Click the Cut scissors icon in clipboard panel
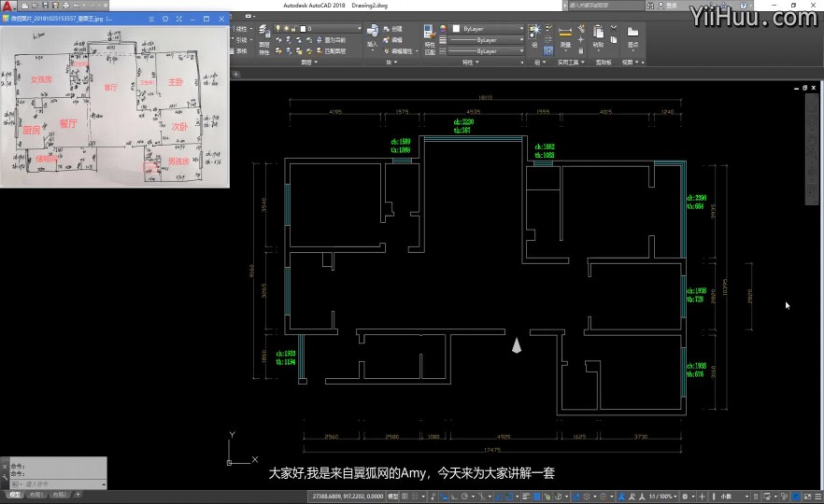824x504 pixels. 613,28
